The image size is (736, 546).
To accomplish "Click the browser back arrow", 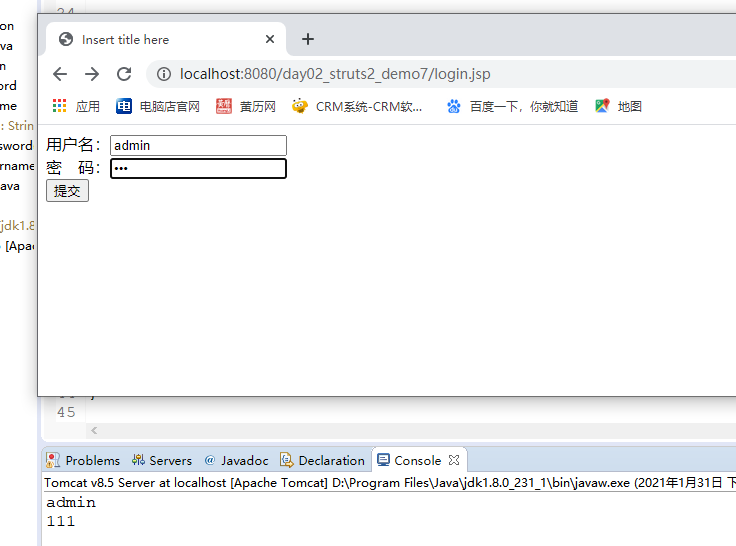I will click(60, 74).
